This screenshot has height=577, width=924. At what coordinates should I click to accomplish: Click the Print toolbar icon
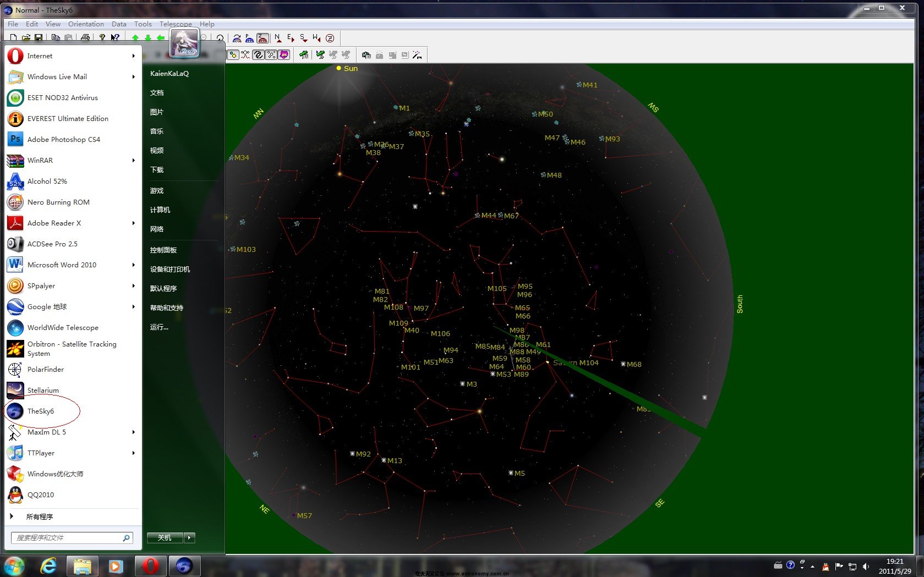pos(85,38)
